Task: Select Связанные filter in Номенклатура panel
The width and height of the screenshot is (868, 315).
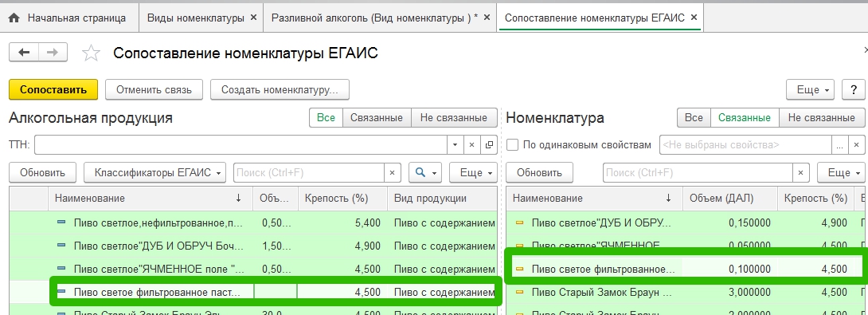Action: 745,117
